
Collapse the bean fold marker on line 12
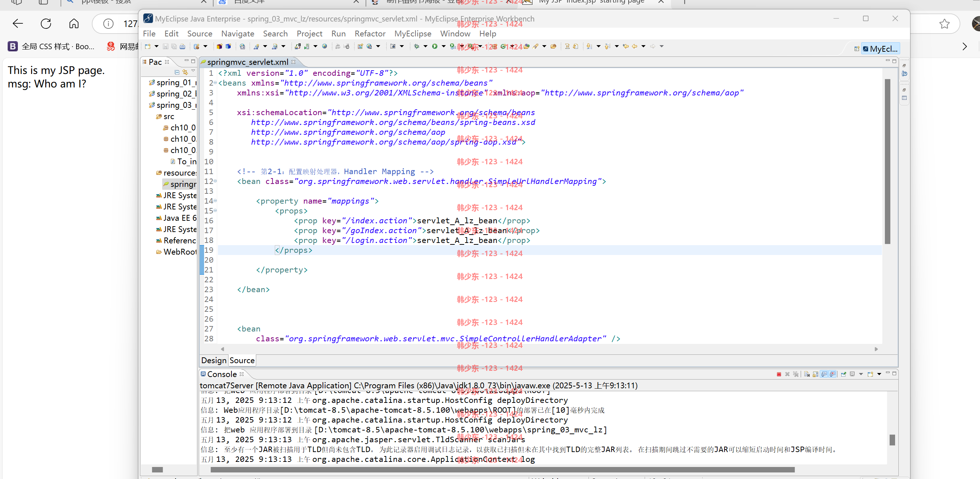[215, 181]
